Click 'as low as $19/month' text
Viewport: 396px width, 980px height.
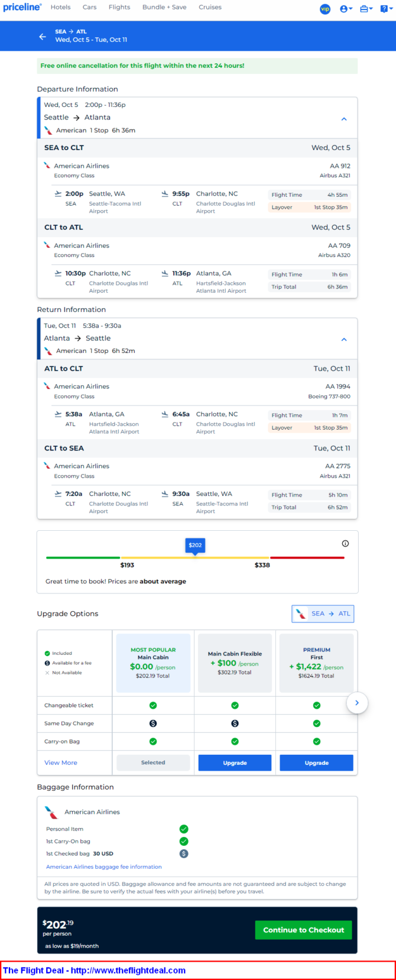tap(72, 946)
